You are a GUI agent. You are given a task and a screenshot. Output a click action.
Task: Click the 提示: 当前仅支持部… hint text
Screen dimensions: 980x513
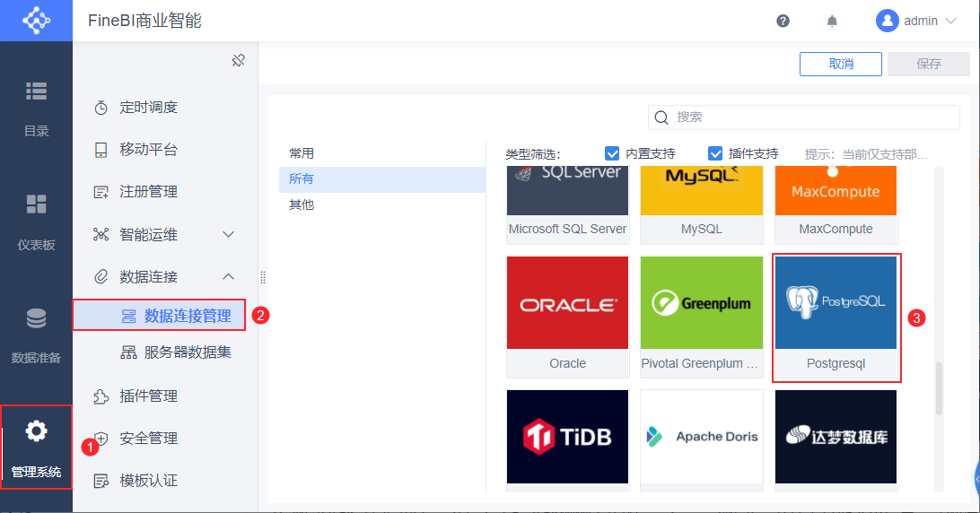point(866,154)
